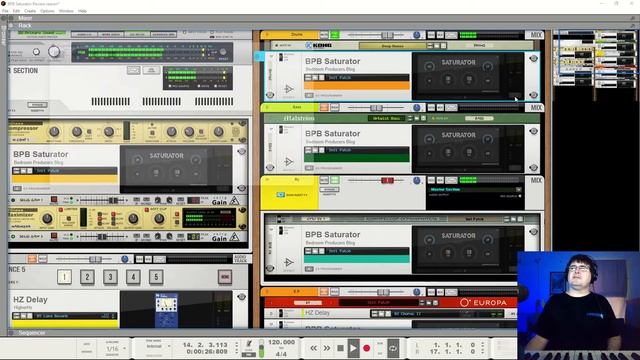This screenshot has width=640, height=360.
Task: Click the Drums channel pan knob
Action: [416, 36]
